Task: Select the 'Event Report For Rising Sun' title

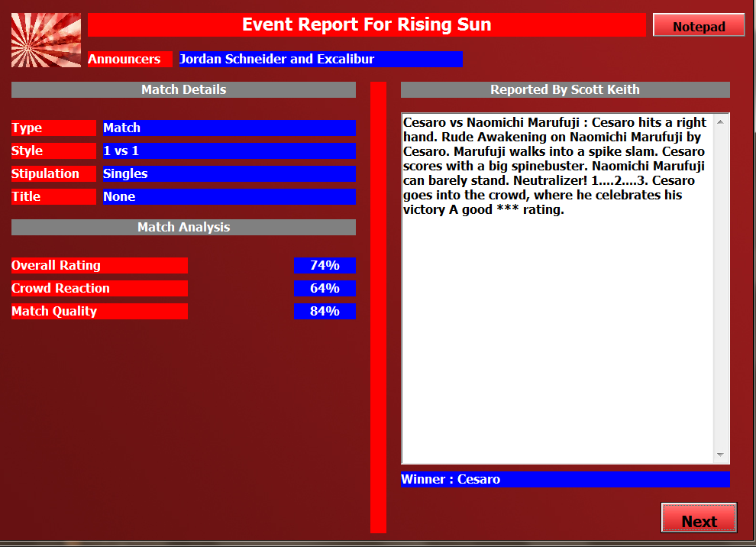Action: click(367, 24)
